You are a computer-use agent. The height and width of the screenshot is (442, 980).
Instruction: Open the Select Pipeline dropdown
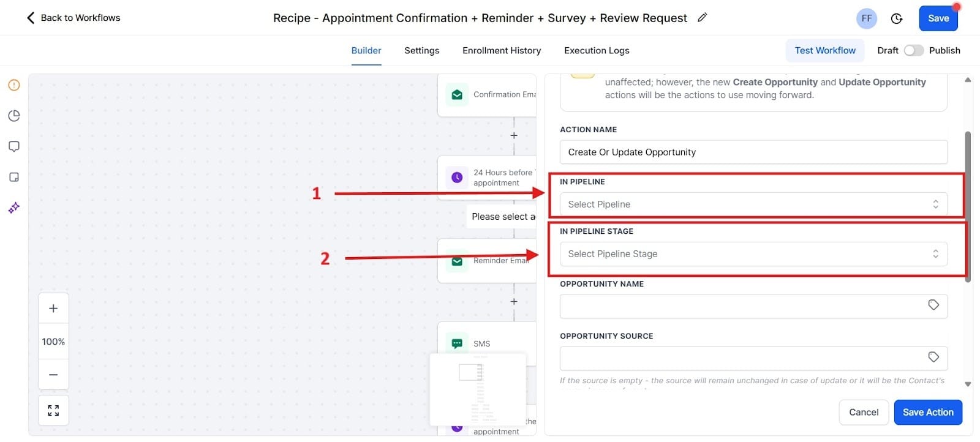(x=753, y=204)
